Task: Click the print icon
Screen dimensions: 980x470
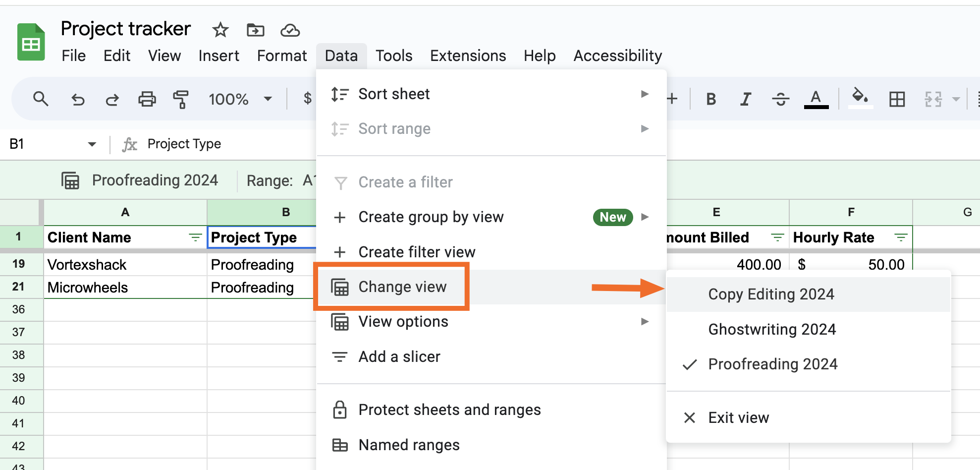Action: (147, 100)
